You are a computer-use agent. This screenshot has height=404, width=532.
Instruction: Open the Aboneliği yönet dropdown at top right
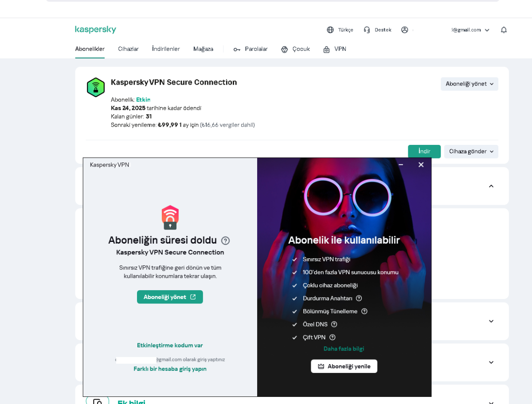[469, 84]
